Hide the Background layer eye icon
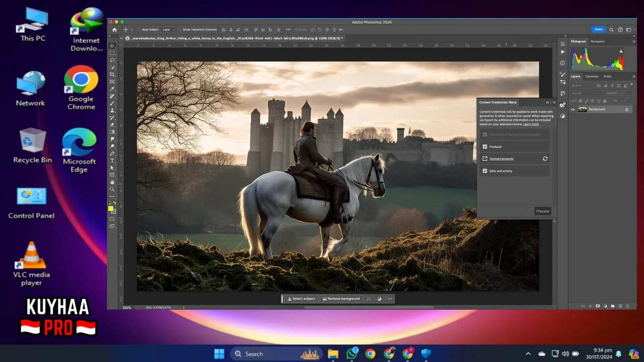The image size is (644, 362). click(x=573, y=110)
